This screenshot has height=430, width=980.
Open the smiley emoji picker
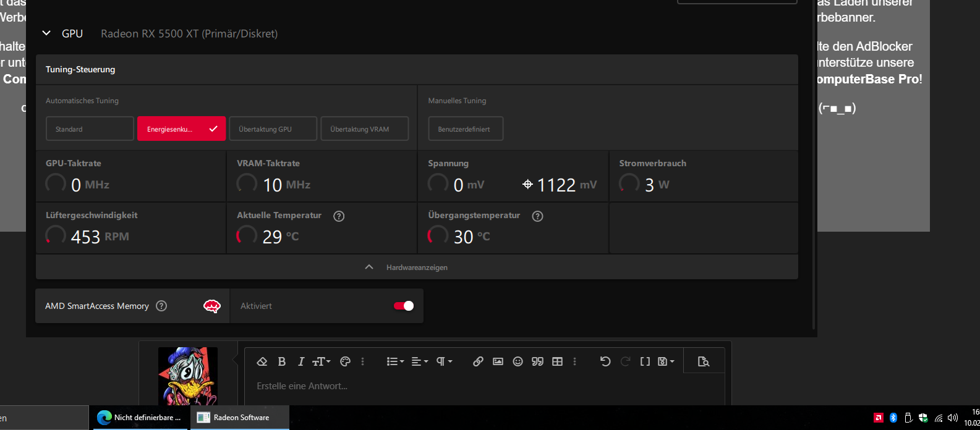pos(518,361)
